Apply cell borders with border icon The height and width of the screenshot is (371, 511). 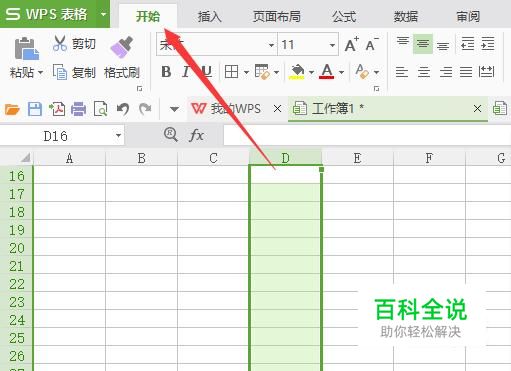(231, 72)
